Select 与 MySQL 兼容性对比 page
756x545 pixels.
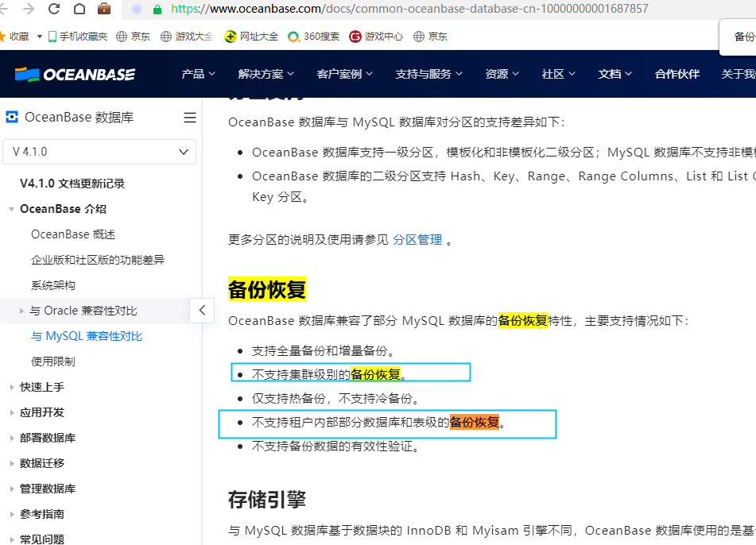click(87, 336)
